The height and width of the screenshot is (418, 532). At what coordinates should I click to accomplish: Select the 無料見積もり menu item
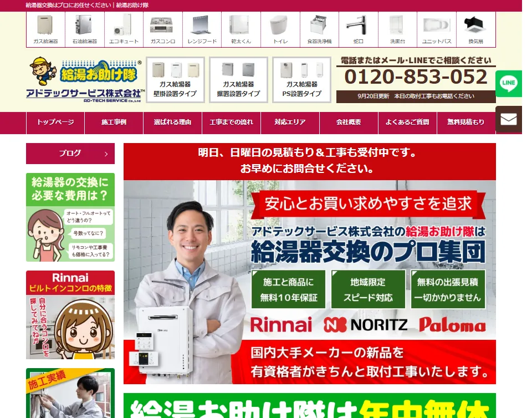[x=465, y=123]
